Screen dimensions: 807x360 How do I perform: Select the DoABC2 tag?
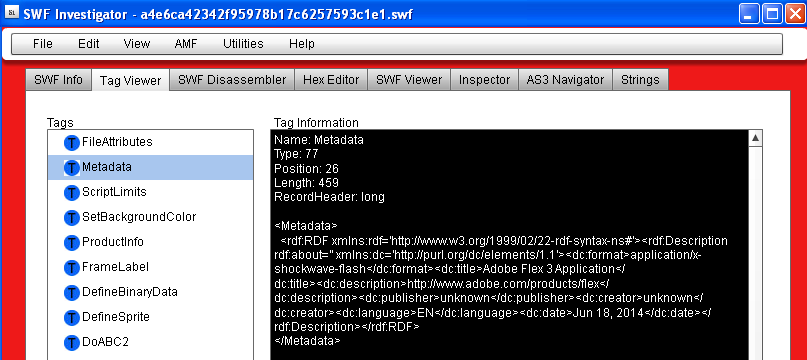click(x=150, y=342)
